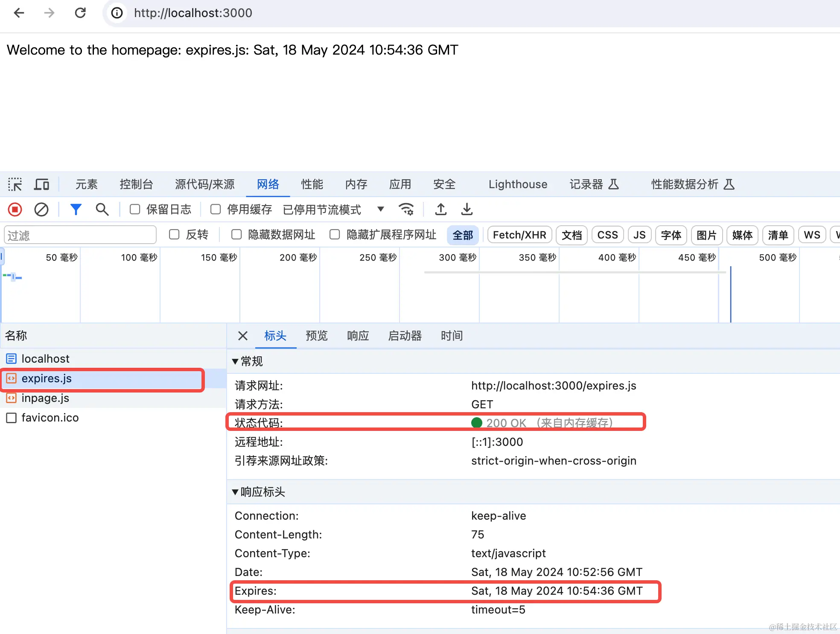Click the stop recording network log icon
Image resolution: width=840 pixels, height=634 pixels.
[15, 209]
